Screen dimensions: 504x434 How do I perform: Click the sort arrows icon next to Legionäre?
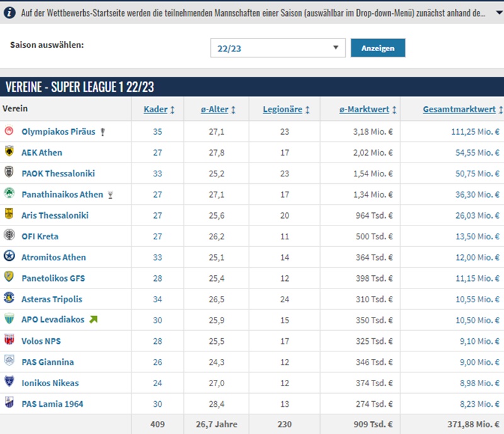307,110
